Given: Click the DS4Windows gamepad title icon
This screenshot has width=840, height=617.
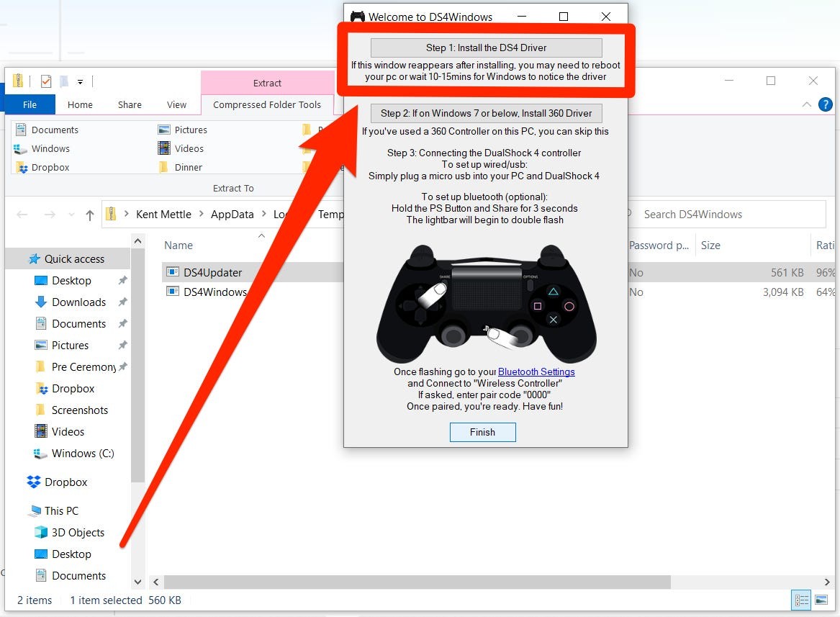Looking at the screenshot, I should coord(357,17).
